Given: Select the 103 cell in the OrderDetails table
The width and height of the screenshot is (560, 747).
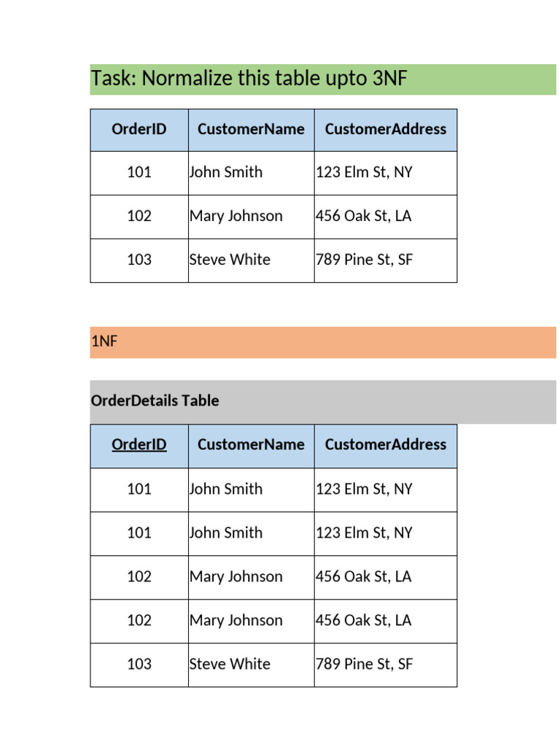Looking at the screenshot, I should click(x=139, y=665).
